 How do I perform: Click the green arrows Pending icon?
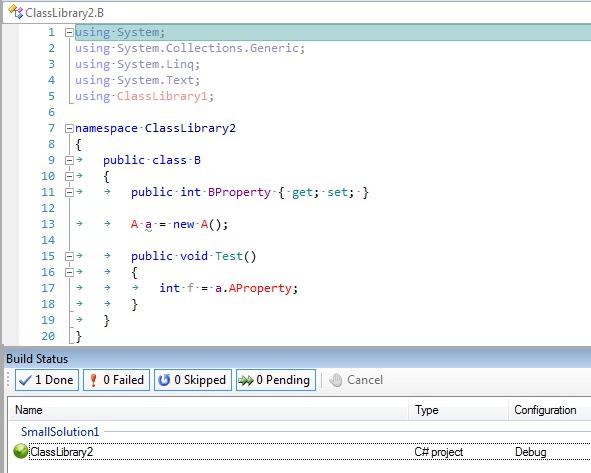(246, 381)
